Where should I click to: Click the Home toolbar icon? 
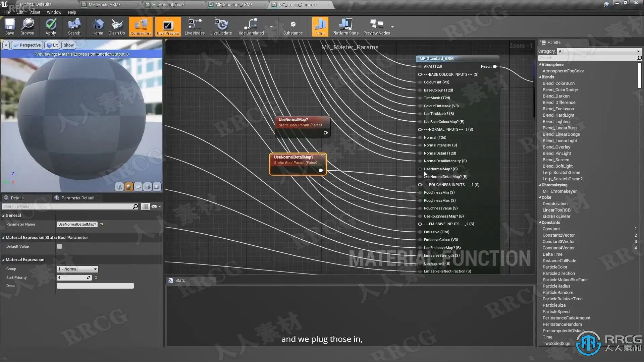98,24
